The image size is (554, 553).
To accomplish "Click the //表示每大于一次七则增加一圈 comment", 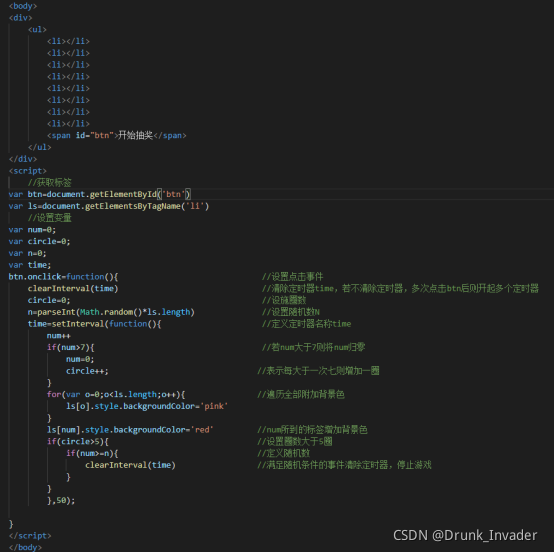I will 318,371.
